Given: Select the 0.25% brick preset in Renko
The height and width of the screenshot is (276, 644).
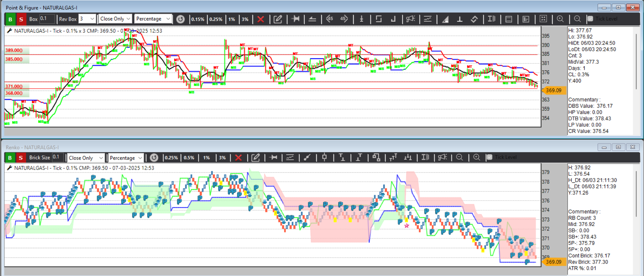Looking at the screenshot, I should 171,158.
